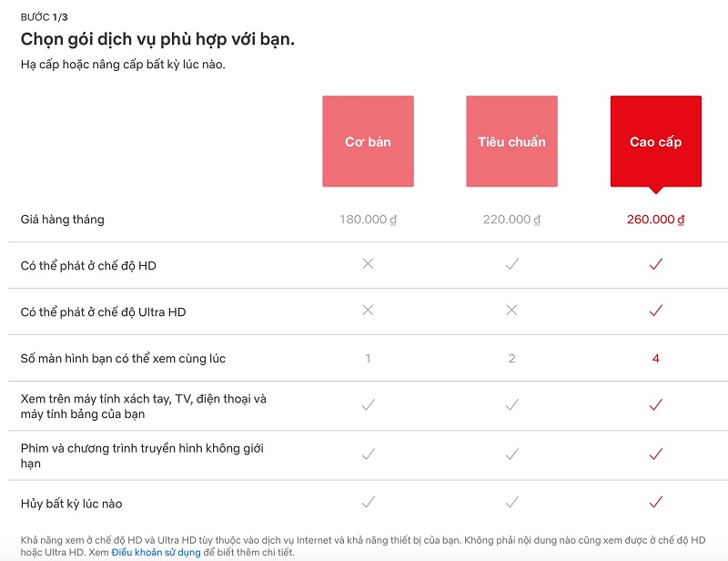728x561 pixels.
Task: Click the unlimited movies checkmark for Tiêu chuẩn
Action: pyautogui.click(x=511, y=454)
